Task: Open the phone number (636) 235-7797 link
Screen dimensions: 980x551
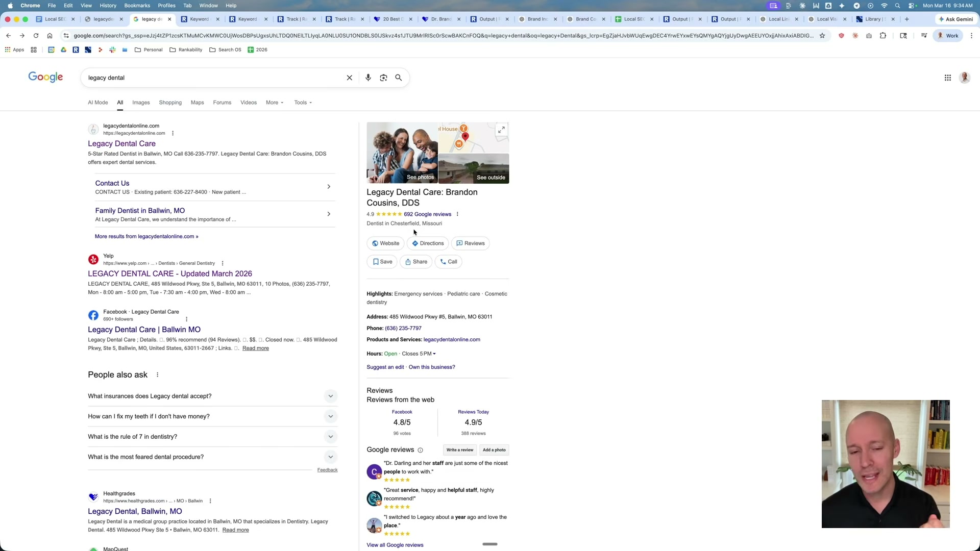Action: tap(403, 329)
